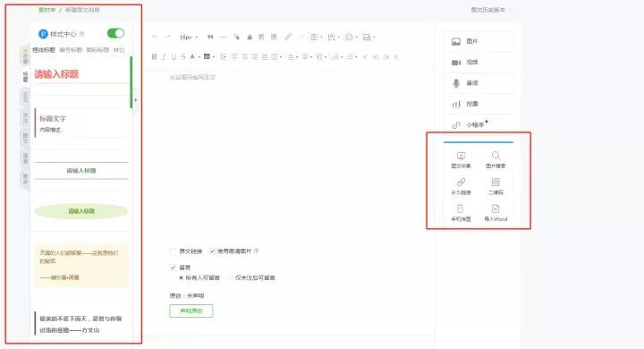The image size is (644, 349).
Task: Insert a blockquote with quote icon
Action: (x=210, y=37)
